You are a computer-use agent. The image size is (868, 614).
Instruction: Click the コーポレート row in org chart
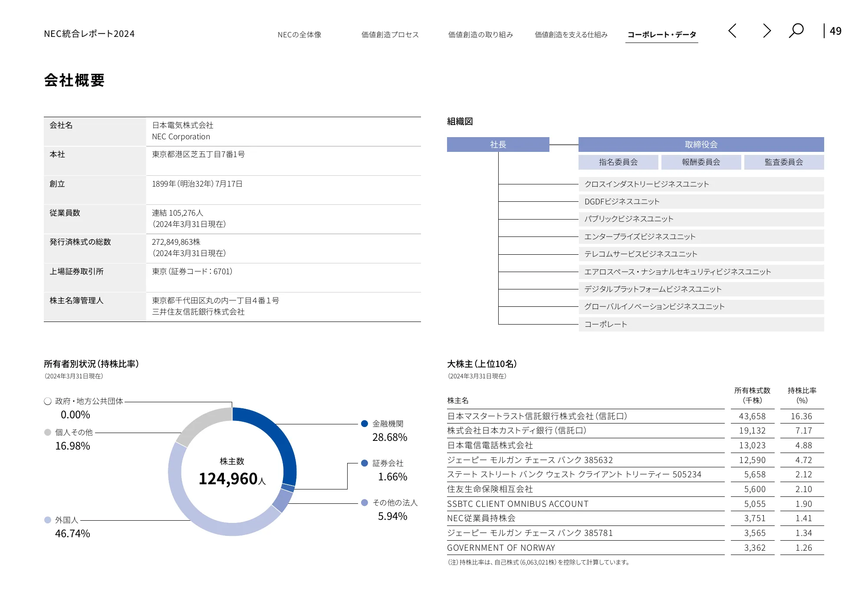pos(701,325)
